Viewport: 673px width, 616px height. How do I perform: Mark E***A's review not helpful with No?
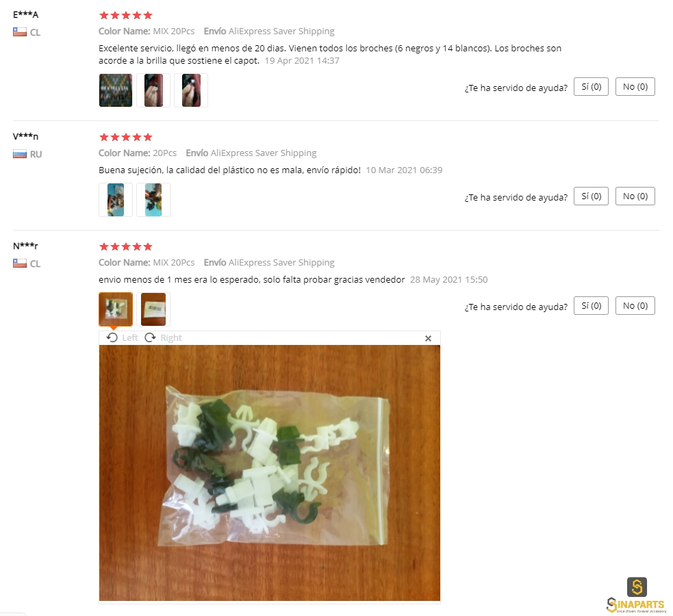click(635, 87)
